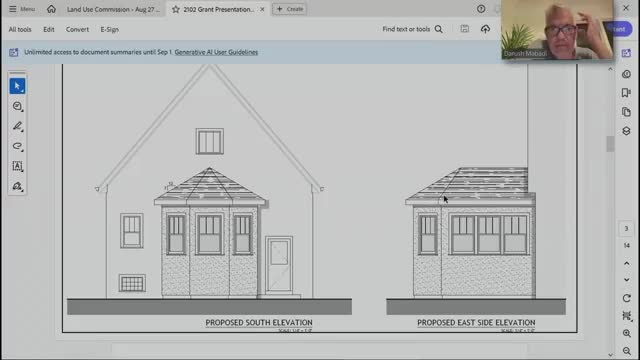Star the 2102 Grant Presentation document
Image resolution: width=640 pixels, height=360 pixels.
point(176,9)
